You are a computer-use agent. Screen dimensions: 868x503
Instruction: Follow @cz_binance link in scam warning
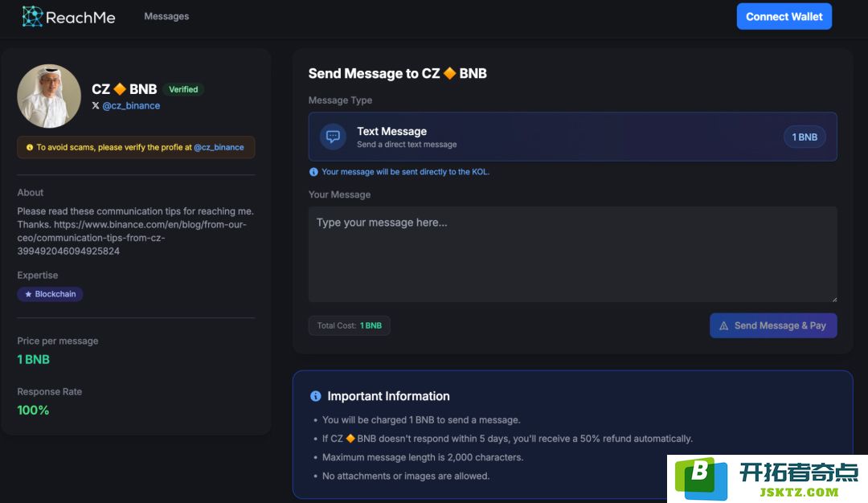tap(219, 147)
